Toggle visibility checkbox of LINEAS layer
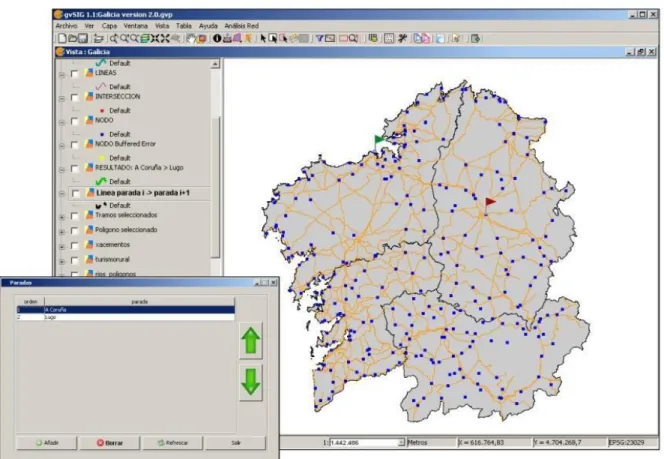Image resolution: width=664 pixels, height=459 pixels. click(x=75, y=74)
